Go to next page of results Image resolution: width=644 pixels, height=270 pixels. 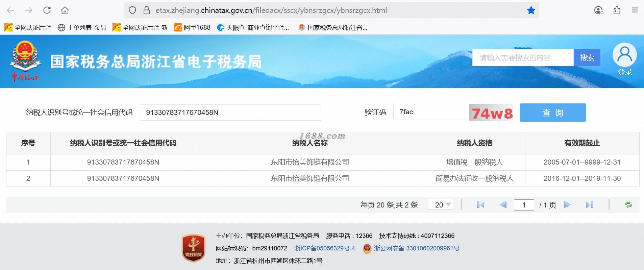pyautogui.click(x=567, y=205)
